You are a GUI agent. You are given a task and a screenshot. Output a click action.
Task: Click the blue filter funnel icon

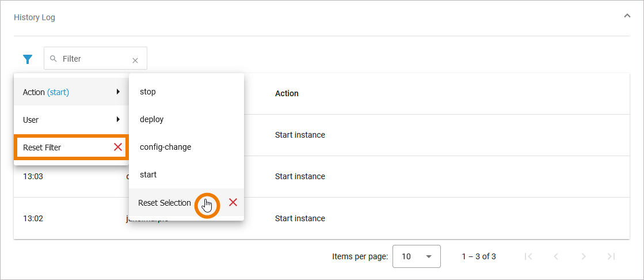tap(28, 59)
